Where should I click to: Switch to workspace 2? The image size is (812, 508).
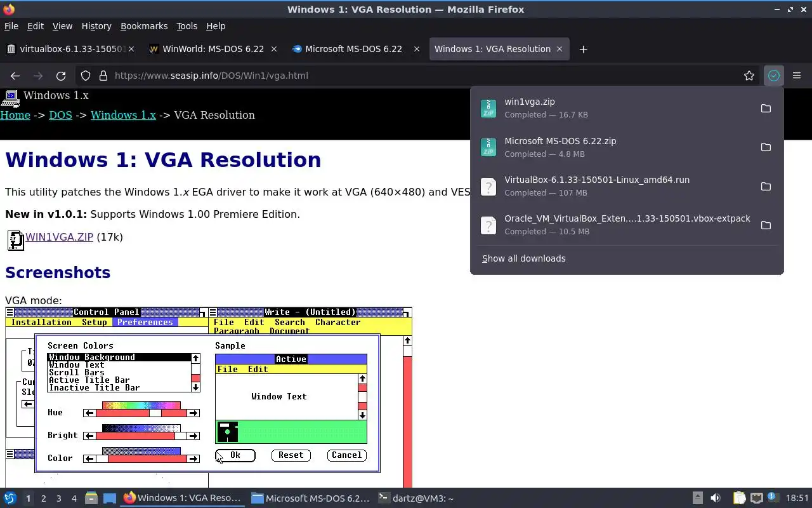point(43,498)
